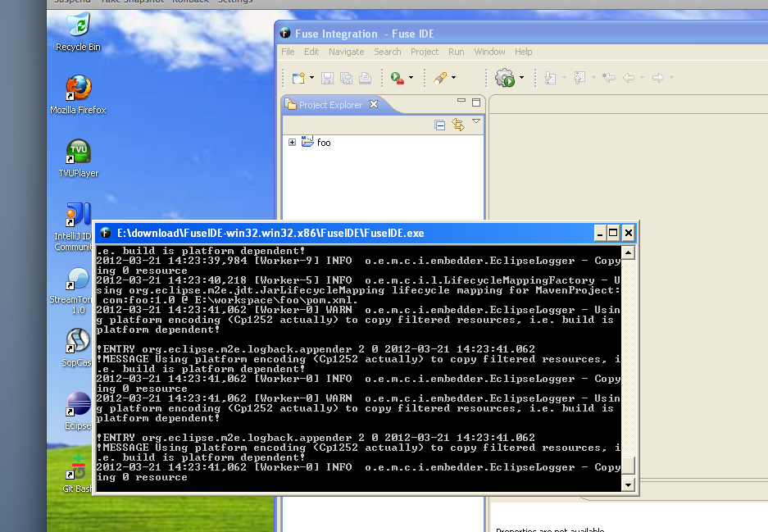Screen dimensions: 768x532
Task: Click the Search flashlight toolbar icon
Action: [x=440, y=78]
